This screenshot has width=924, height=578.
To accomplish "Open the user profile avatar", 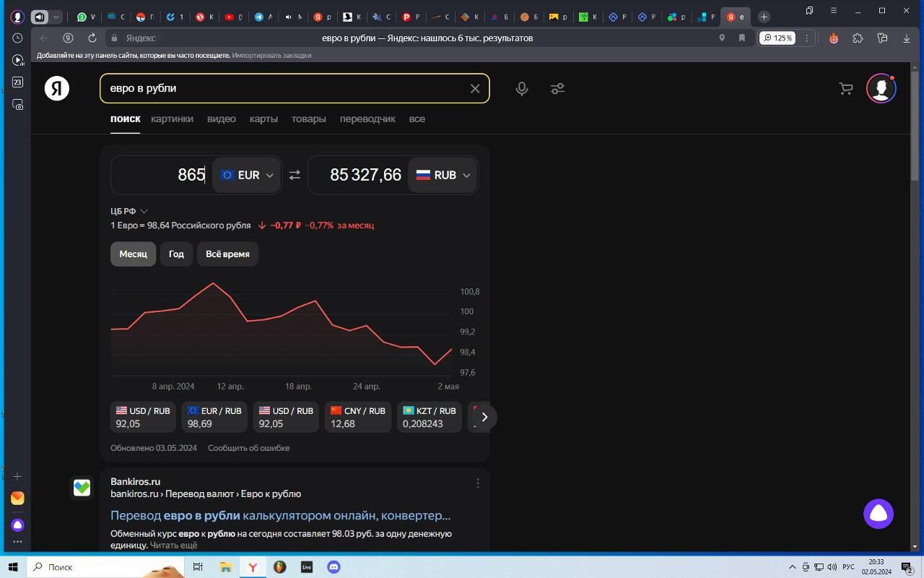I will pos(881,88).
